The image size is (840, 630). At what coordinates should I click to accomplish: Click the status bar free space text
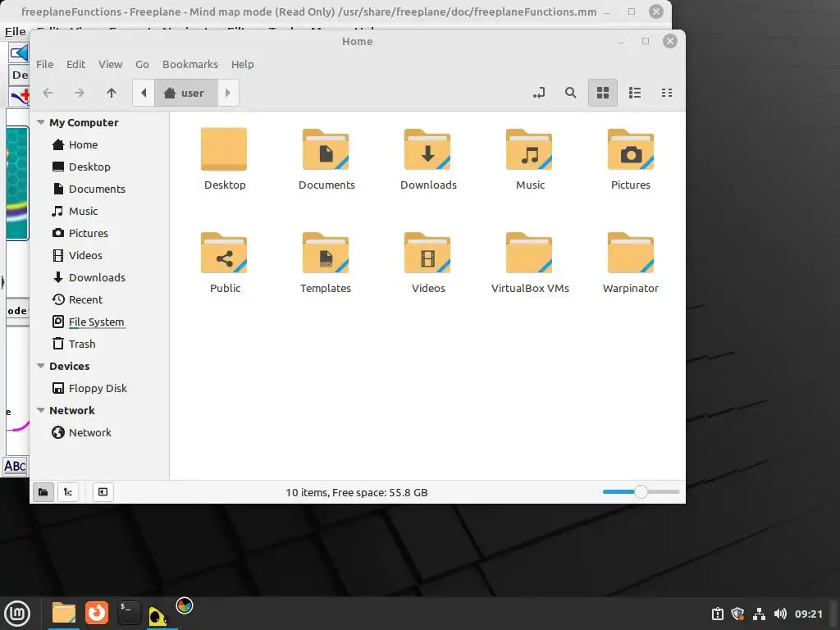click(x=356, y=492)
